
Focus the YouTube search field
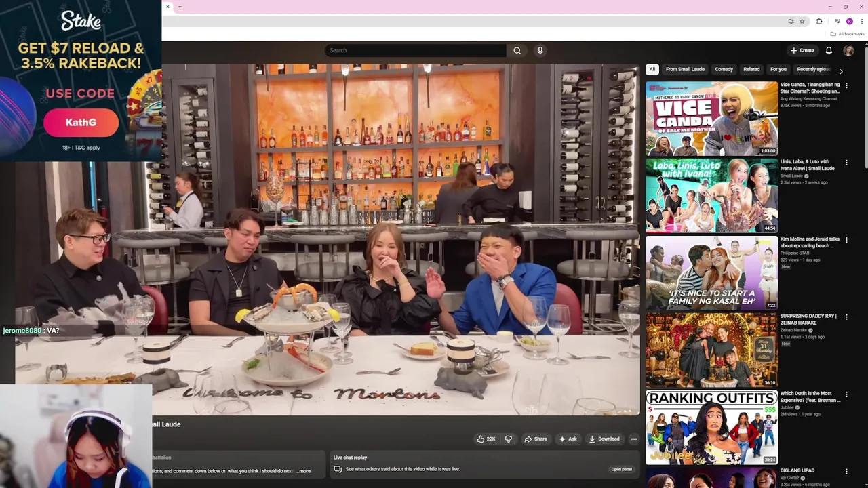pos(416,50)
